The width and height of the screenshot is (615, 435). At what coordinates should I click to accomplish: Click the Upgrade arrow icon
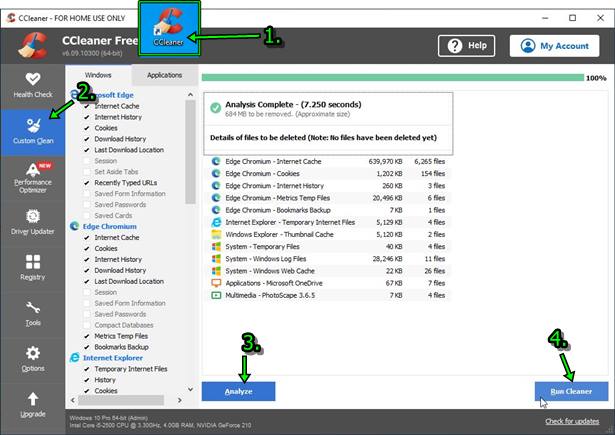33,399
